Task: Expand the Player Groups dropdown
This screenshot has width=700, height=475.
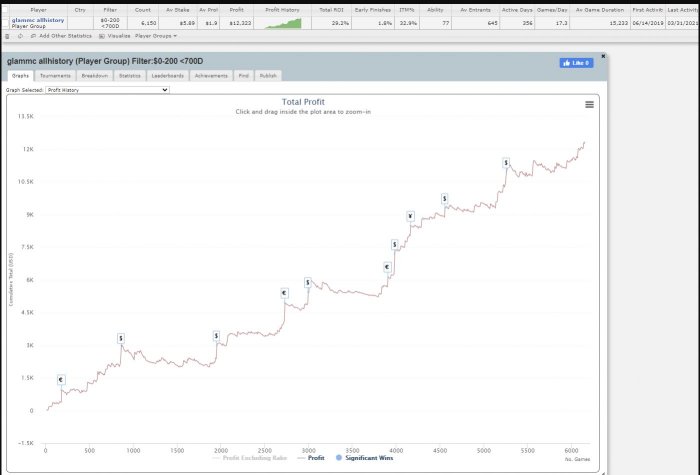Action: click(156, 36)
